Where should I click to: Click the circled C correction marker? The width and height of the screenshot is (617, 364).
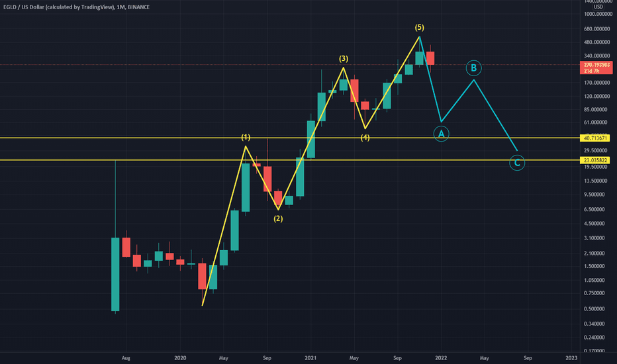point(517,163)
